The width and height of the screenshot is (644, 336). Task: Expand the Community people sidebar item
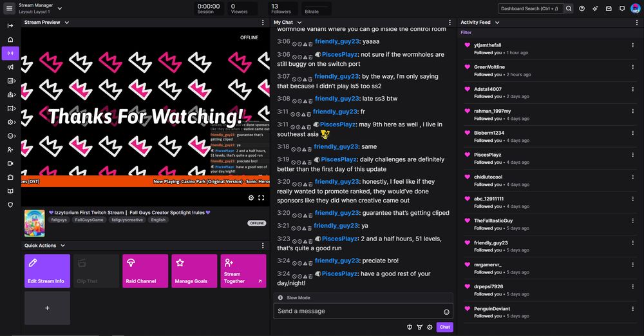11,95
